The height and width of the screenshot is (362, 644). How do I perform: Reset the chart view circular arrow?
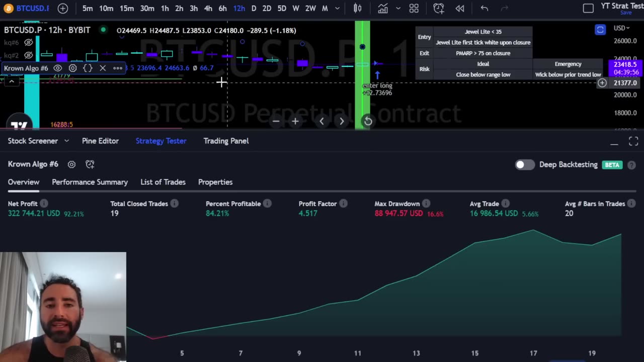point(368,121)
